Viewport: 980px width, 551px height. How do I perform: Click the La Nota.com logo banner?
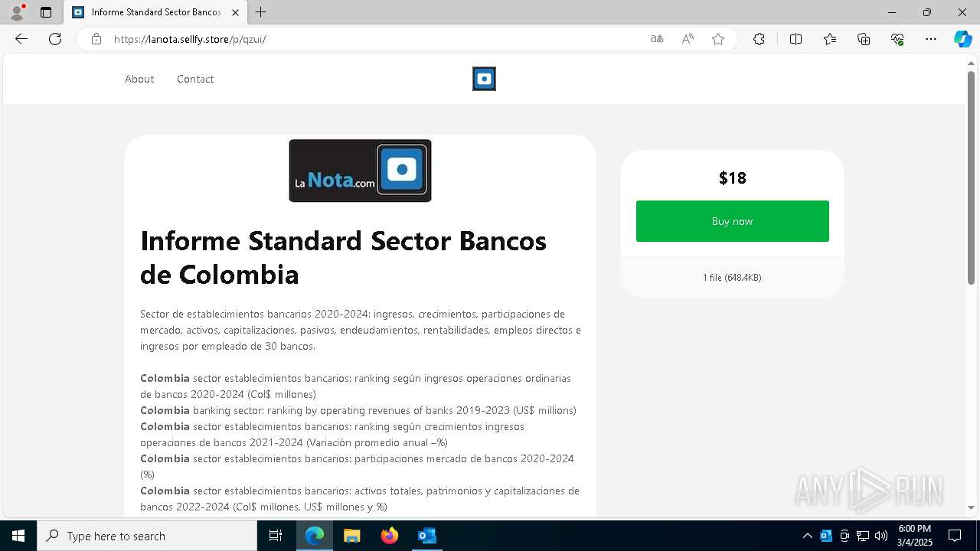tap(360, 171)
